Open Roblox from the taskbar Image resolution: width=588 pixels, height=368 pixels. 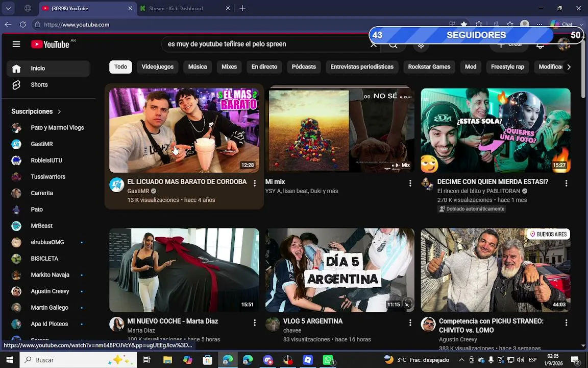click(307, 360)
